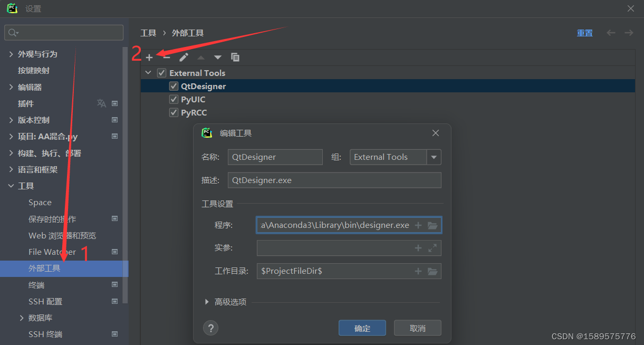Click the project-level icon beside File Watcher
The height and width of the screenshot is (345, 644).
coord(115,252)
